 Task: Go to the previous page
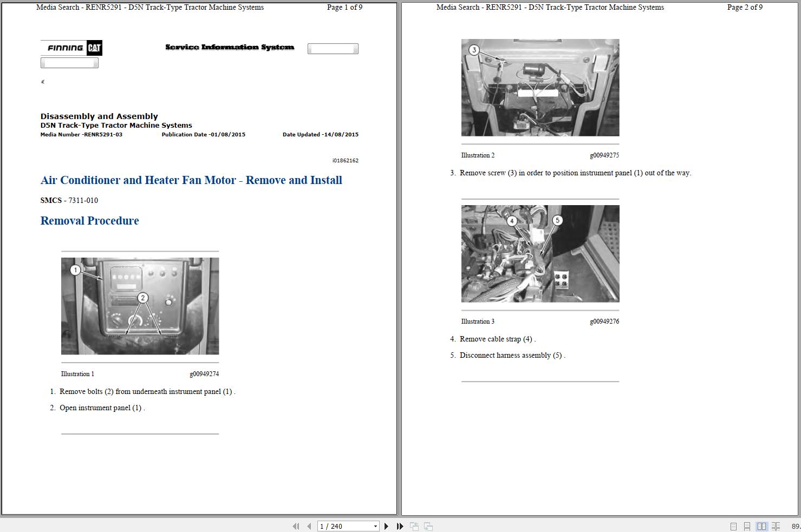[x=309, y=526]
